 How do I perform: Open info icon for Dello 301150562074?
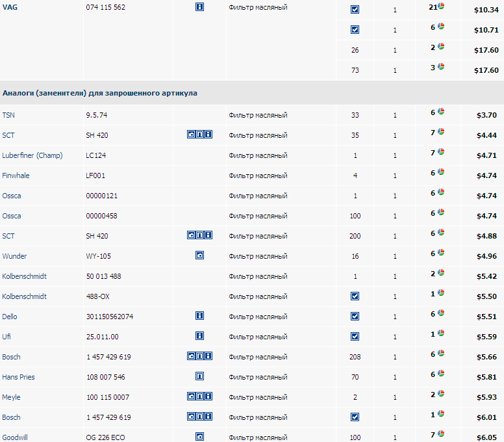(x=199, y=316)
